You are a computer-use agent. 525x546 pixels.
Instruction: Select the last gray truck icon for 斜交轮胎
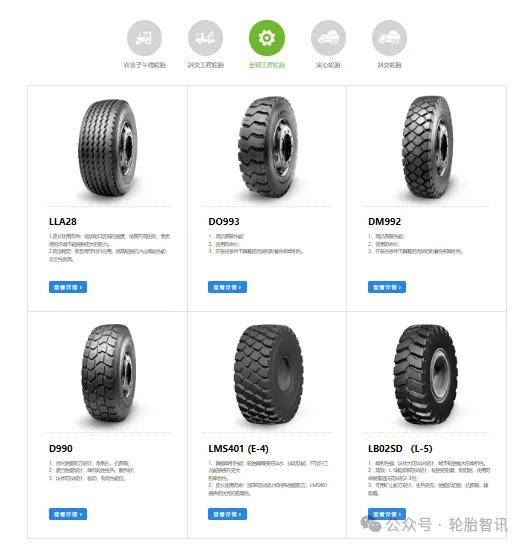pyautogui.click(x=389, y=38)
